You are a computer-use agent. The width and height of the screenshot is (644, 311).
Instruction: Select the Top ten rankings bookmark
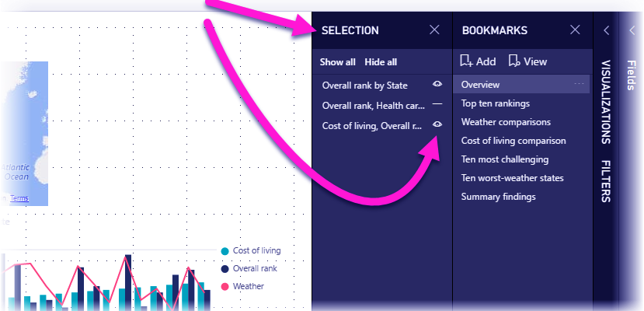pos(496,103)
